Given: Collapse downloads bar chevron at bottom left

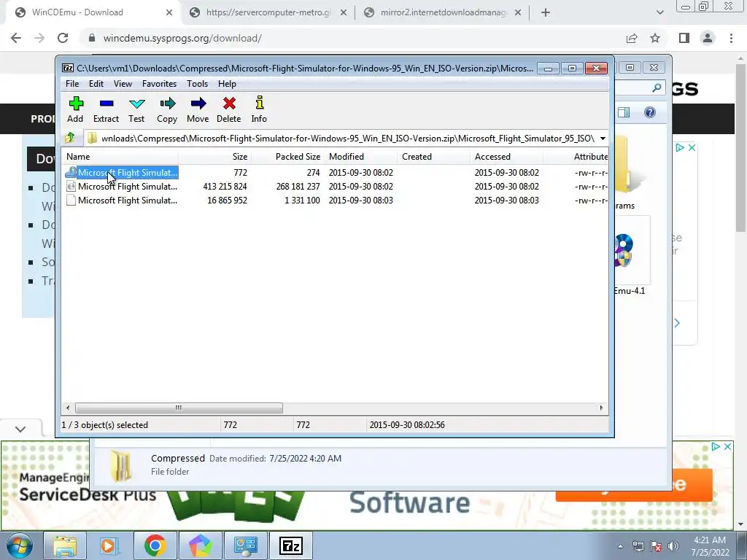Looking at the screenshot, I should point(20,429).
